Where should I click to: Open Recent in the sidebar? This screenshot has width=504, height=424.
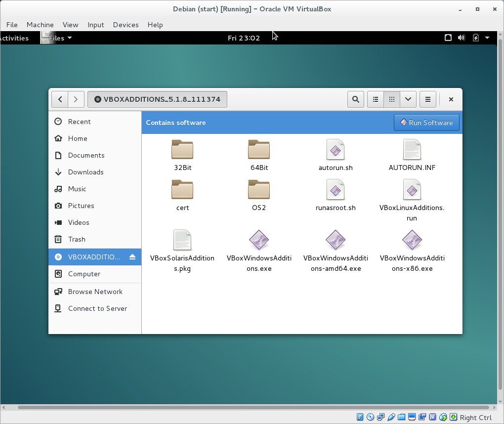[x=95, y=122]
